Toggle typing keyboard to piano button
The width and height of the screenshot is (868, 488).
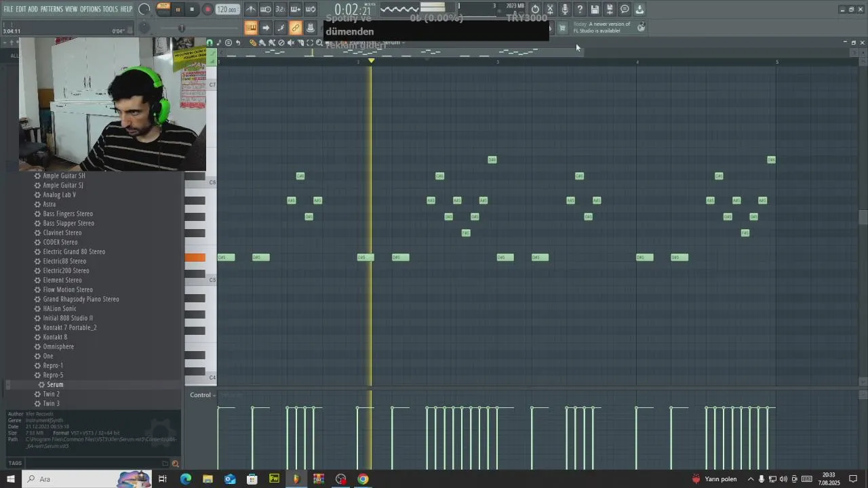pyautogui.click(x=251, y=28)
